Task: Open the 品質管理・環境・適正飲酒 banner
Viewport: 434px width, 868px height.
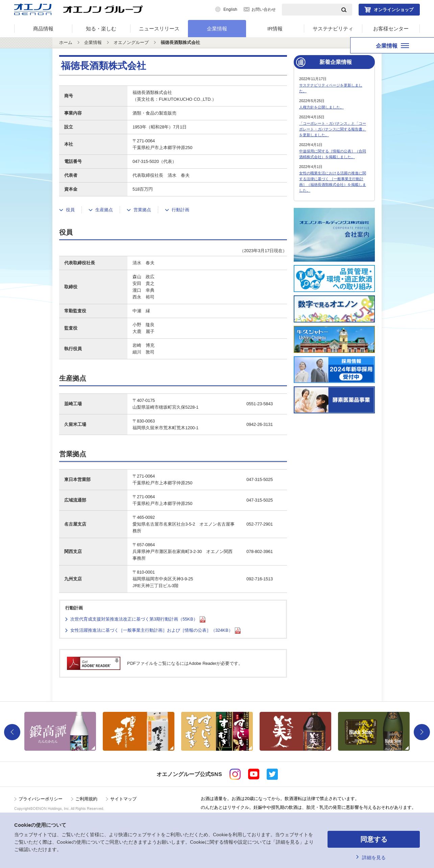Action: click(x=334, y=279)
